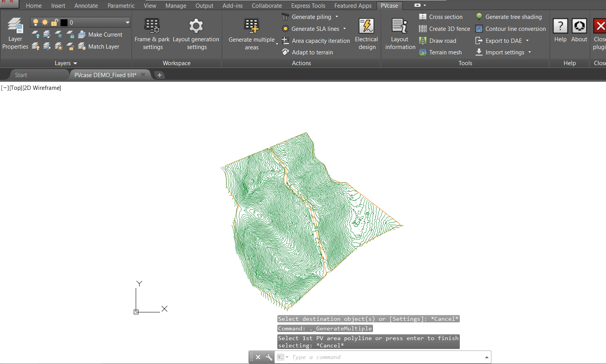The image size is (606, 364).
Task: Click the Match Layer icon
Action: click(x=82, y=46)
